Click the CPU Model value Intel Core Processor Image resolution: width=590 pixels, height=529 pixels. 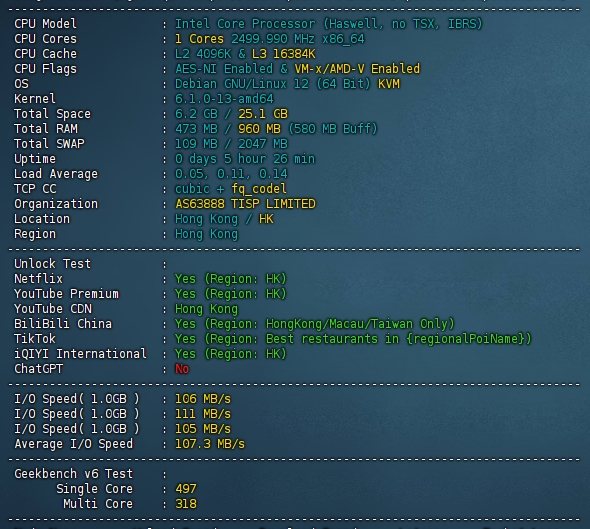coord(328,24)
